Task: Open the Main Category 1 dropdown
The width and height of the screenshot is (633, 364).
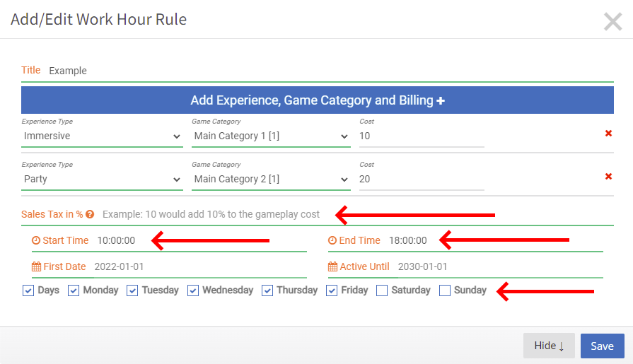Action: [271, 136]
